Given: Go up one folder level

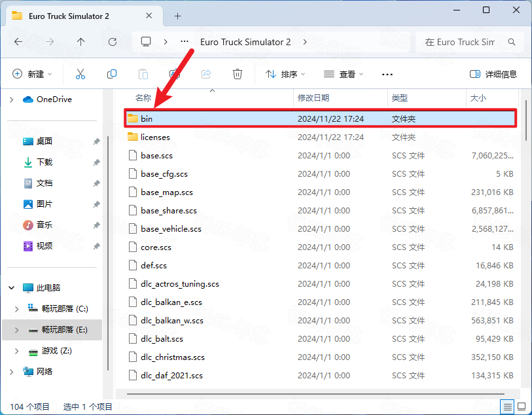Looking at the screenshot, I should point(80,42).
